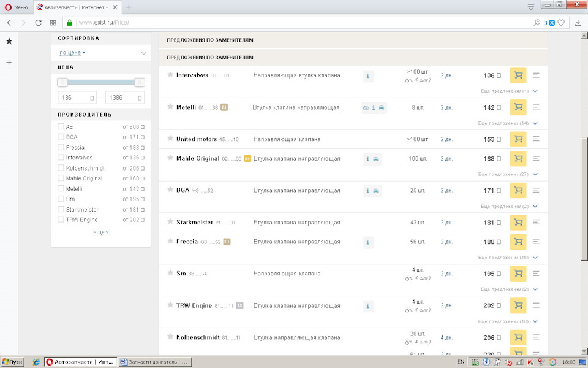Open the list menu for Starkmeister row
Screen dimensions: 588x368
point(536,222)
